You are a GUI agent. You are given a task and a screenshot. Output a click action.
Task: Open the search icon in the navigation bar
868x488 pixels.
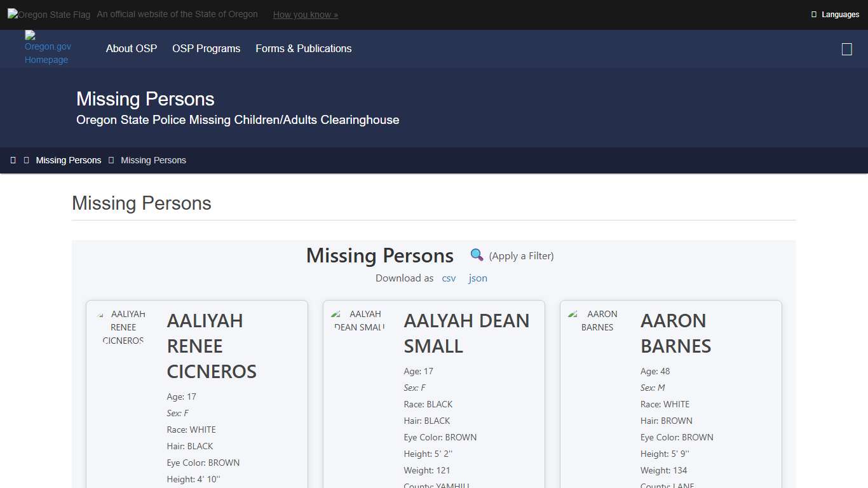(846, 48)
